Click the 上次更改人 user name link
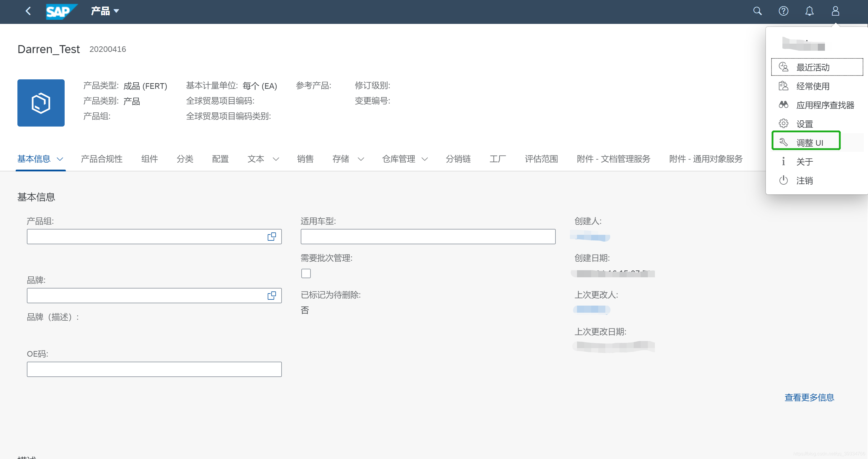This screenshot has height=459, width=868. pos(591,309)
